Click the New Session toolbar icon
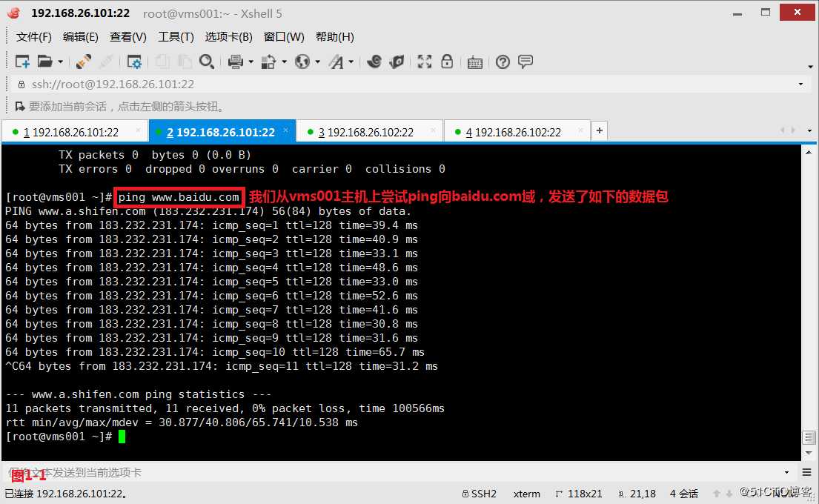This screenshot has height=504, width=819. click(x=22, y=62)
